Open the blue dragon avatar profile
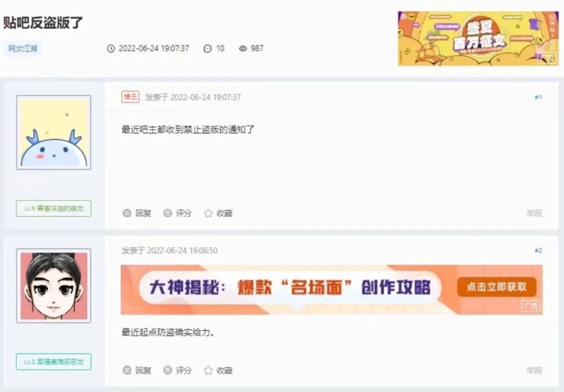Viewport: 564px width, 392px height. tap(54, 133)
